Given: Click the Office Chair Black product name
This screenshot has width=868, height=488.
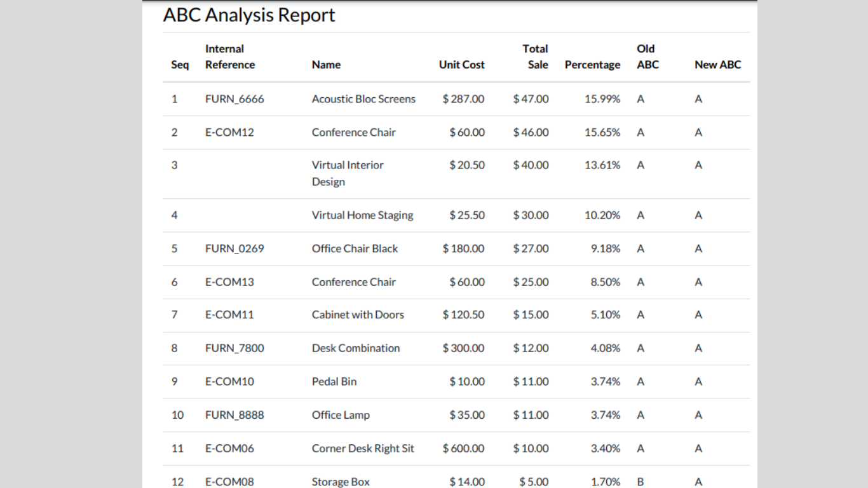Looking at the screenshot, I should (355, 249).
